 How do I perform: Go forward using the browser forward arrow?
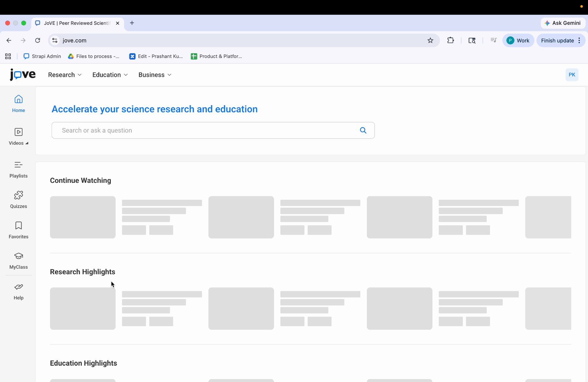coord(23,40)
